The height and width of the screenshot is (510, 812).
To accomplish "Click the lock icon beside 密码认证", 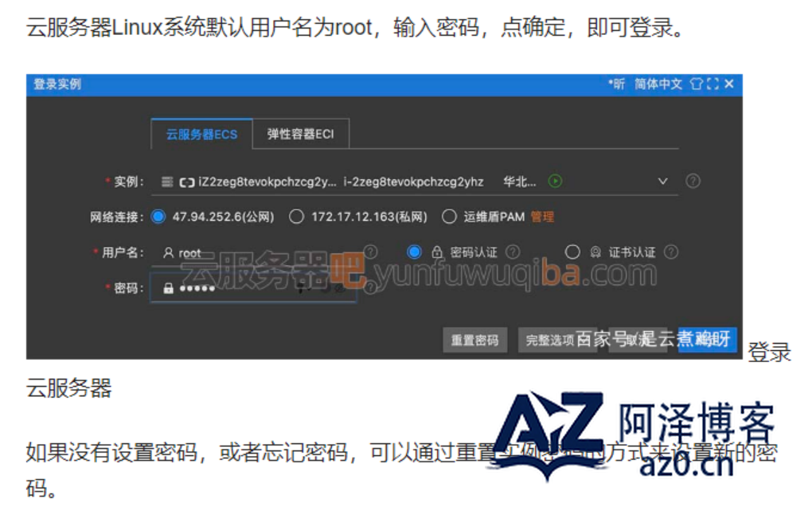I will click(x=437, y=252).
